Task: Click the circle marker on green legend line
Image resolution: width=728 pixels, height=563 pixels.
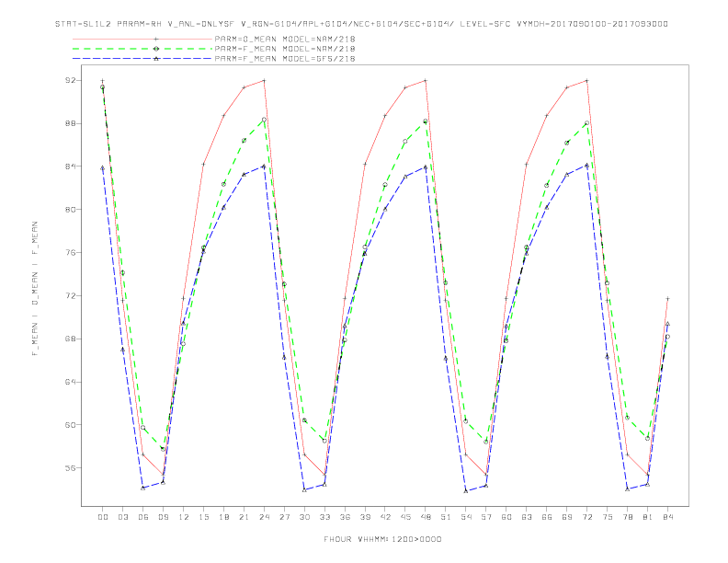Action: [156, 49]
